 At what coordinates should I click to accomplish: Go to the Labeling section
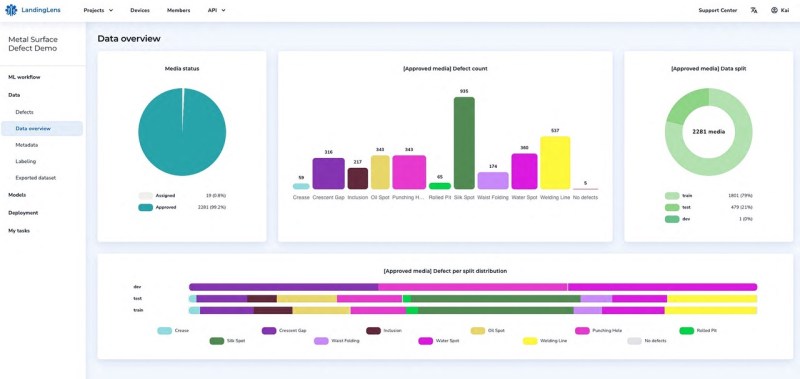point(26,162)
